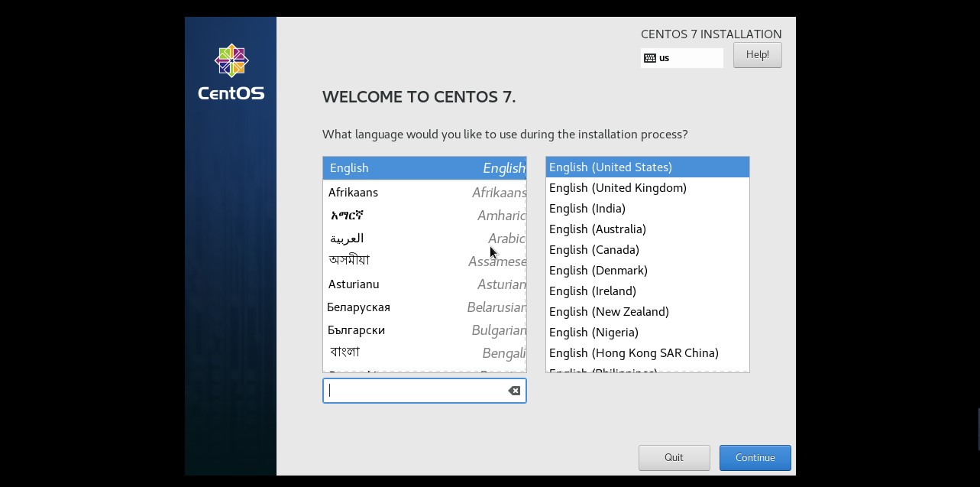Click the clear icon in the search field

tap(514, 391)
